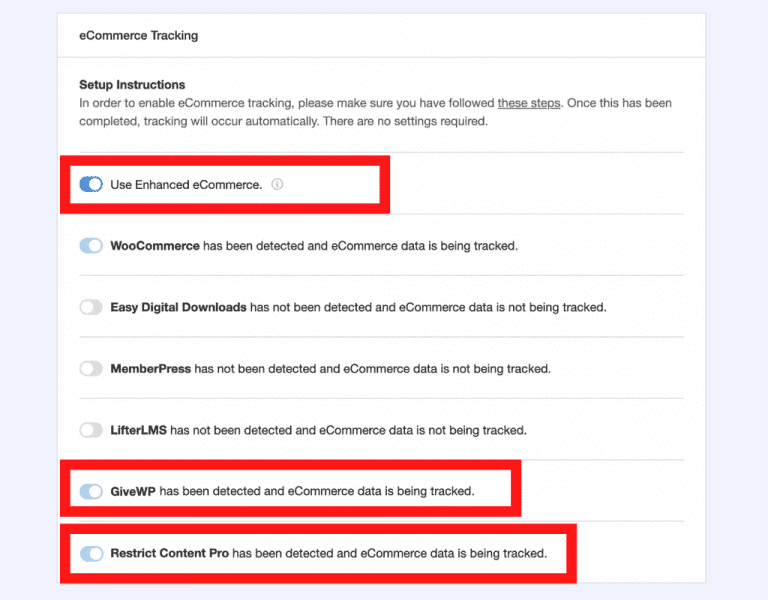Screen dimensions: 768x600
Task: Turn off the GiveWP tracking toggle
Action: (91, 491)
